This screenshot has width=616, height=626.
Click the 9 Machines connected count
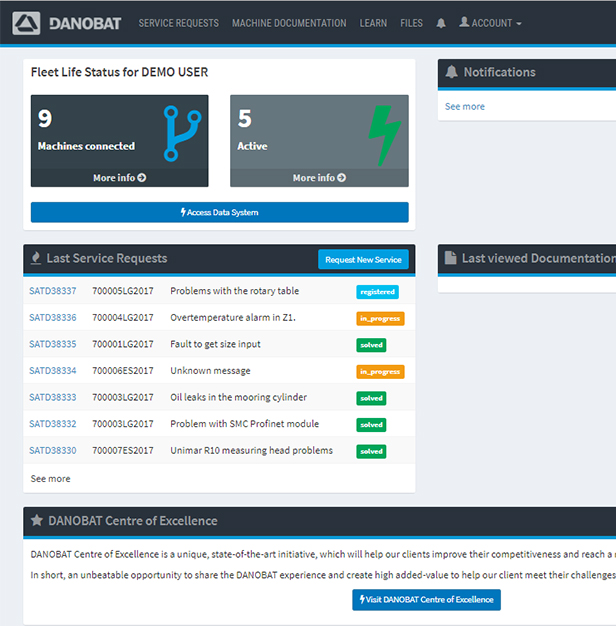45,119
